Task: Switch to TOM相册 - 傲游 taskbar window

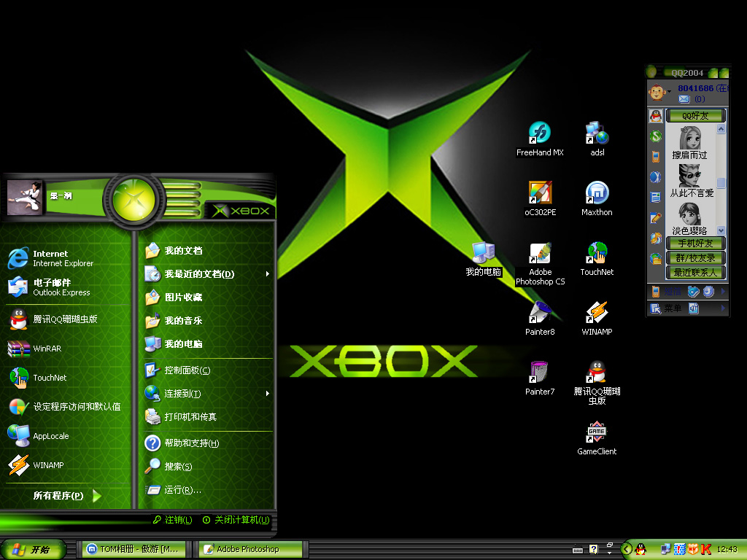Action: [133, 549]
